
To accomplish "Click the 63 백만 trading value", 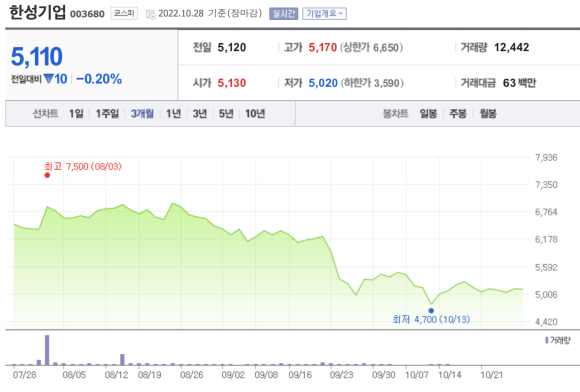I will coord(519,83).
